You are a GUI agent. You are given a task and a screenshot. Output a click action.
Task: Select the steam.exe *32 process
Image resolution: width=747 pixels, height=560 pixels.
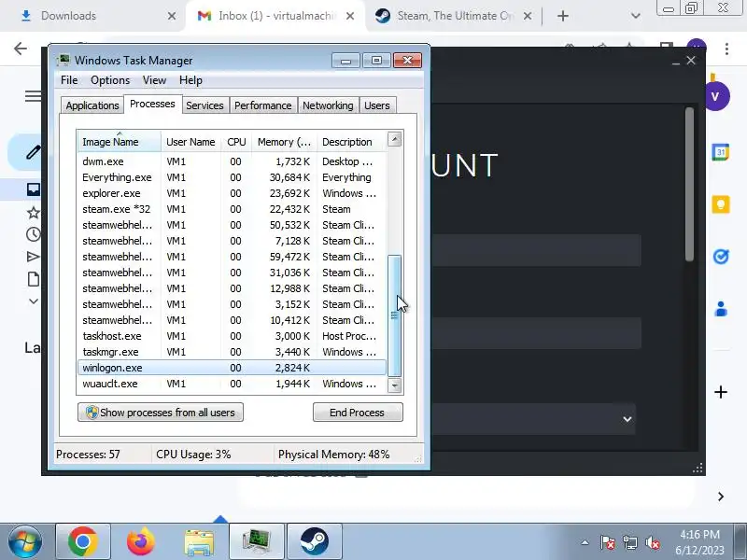click(232, 209)
